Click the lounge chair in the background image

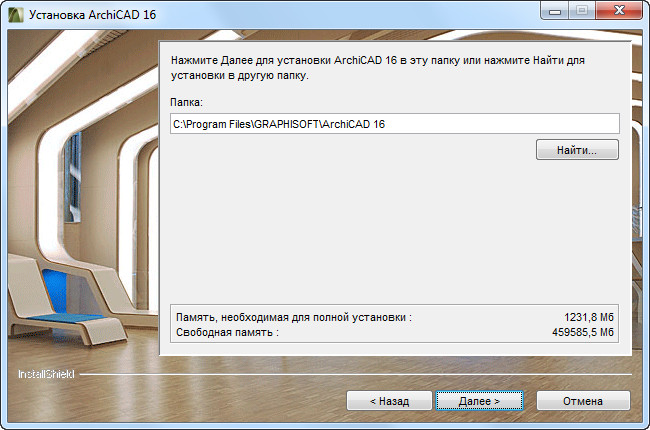click(x=66, y=303)
